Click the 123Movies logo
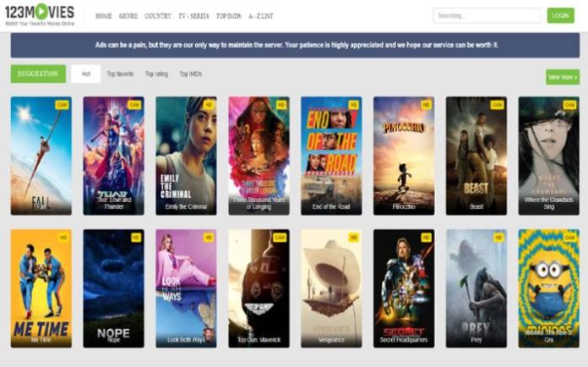Image resolution: width=588 pixels, height=367 pixels. [40, 14]
